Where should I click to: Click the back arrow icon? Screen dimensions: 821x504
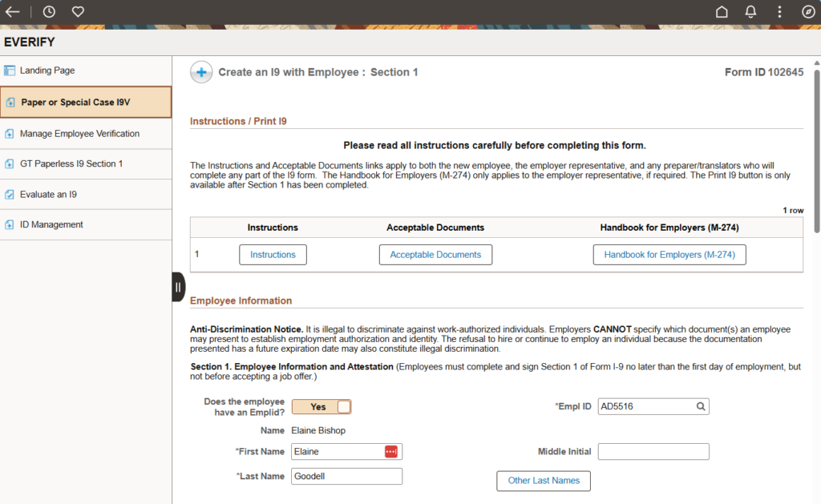click(x=12, y=12)
